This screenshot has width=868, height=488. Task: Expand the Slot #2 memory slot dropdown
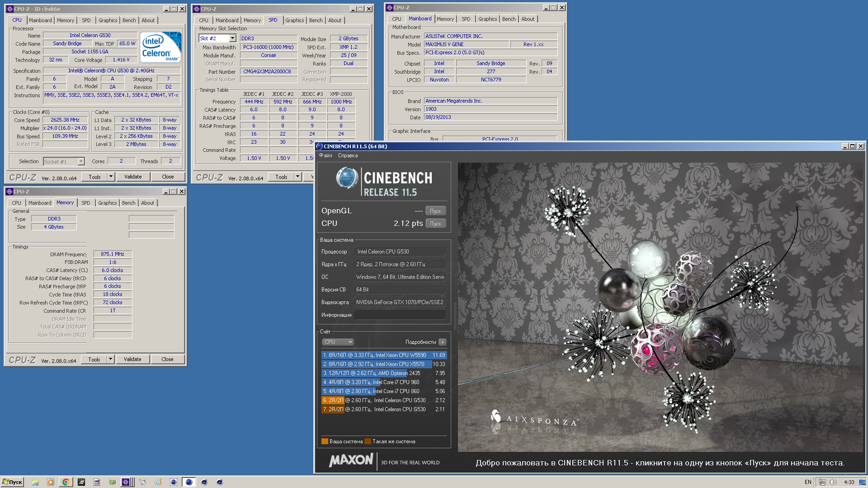(x=232, y=38)
